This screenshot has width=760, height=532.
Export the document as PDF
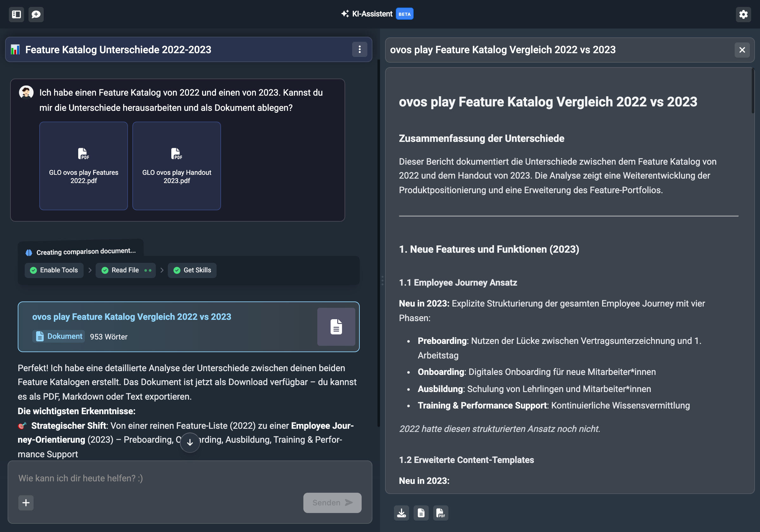pyautogui.click(x=440, y=513)
